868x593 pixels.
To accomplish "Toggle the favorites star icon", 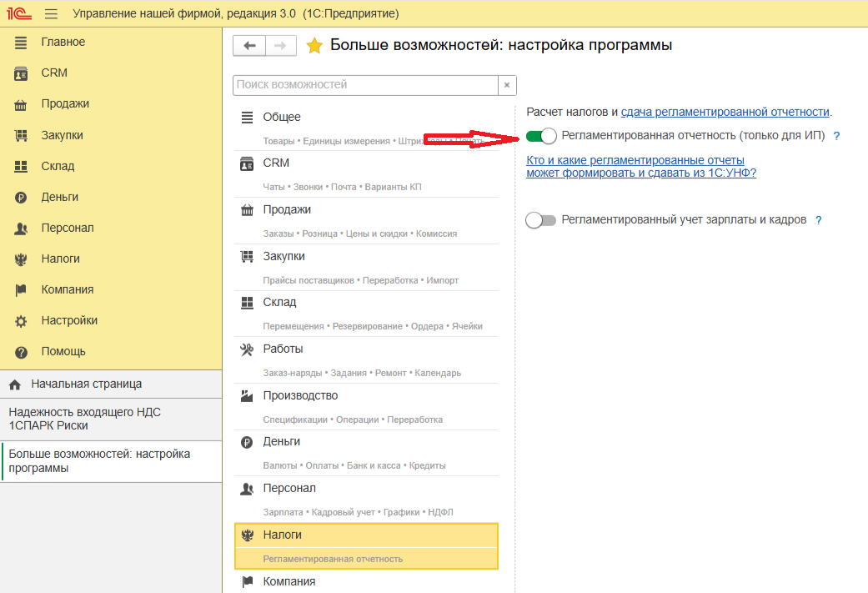I will coord(314,46).
